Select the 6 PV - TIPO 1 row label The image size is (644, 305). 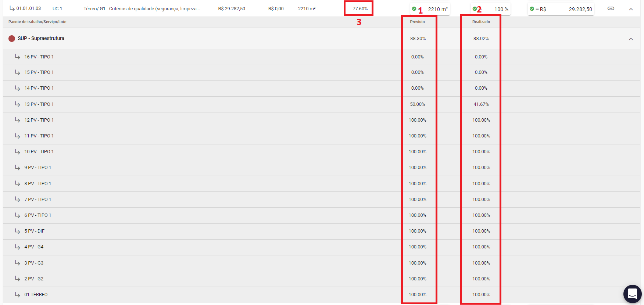[x=38, y=215]
